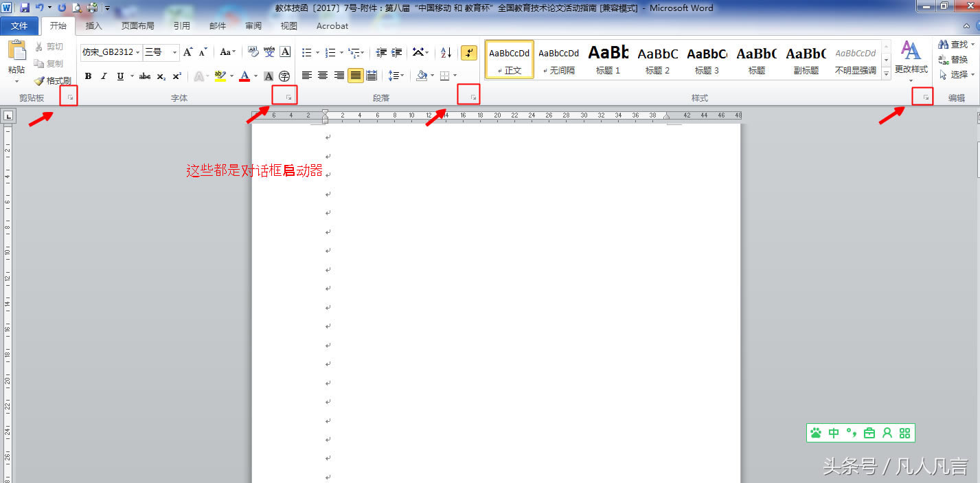980x483 pixels.
Task: Toggle Bold formatting
Action: 88,76
